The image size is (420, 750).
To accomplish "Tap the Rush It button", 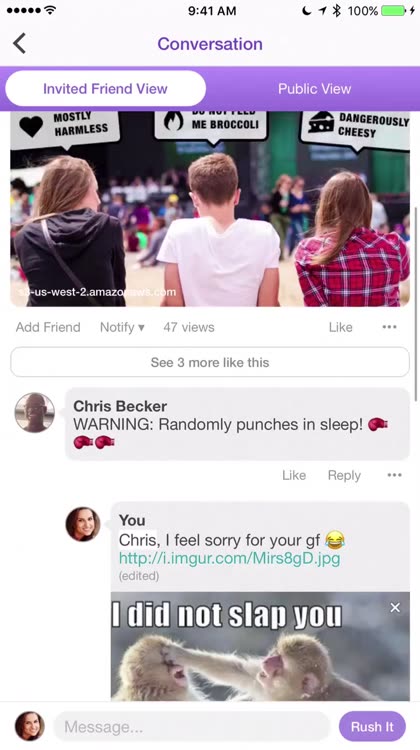I will (x=372, y=727).
